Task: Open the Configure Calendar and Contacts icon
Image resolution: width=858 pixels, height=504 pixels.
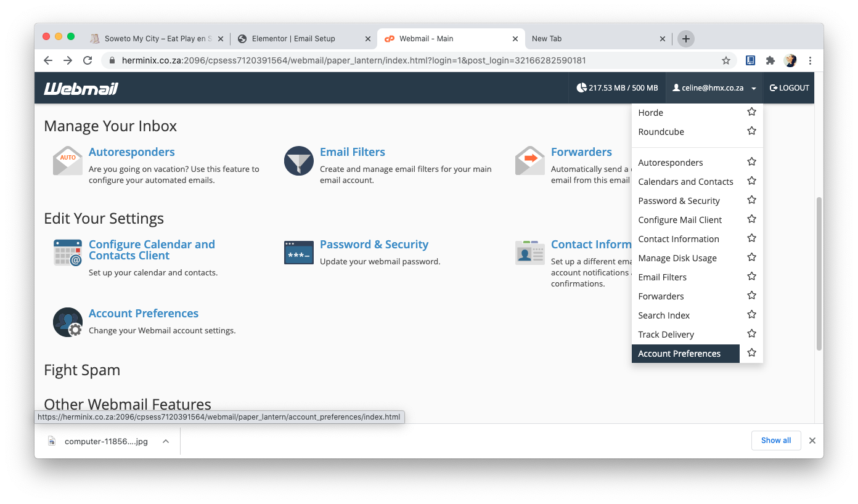Action: 67,253
